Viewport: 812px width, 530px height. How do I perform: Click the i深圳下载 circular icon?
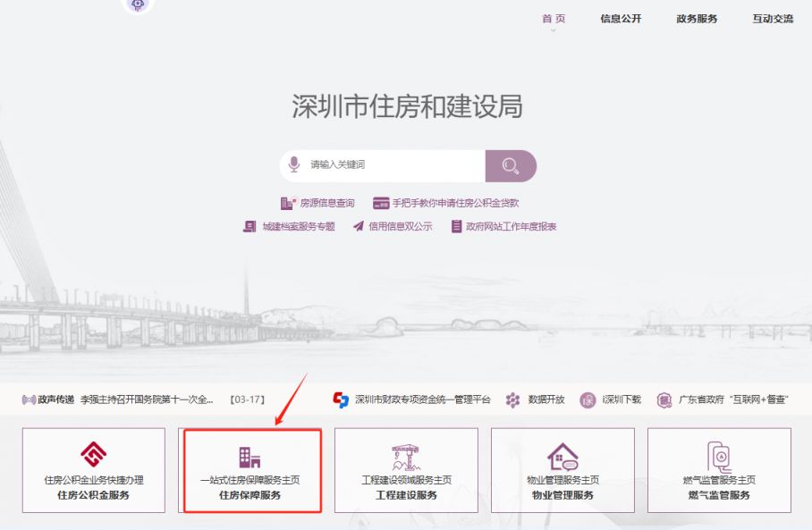(588, 400)
